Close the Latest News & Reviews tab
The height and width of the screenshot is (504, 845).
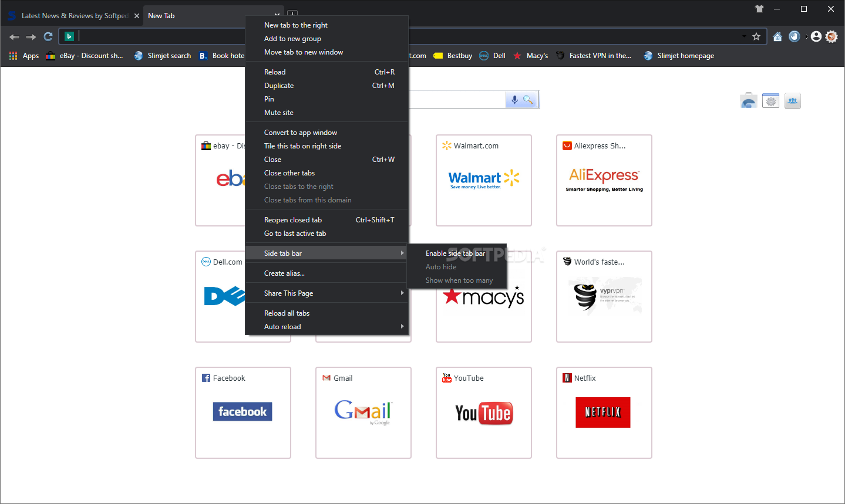137,16
